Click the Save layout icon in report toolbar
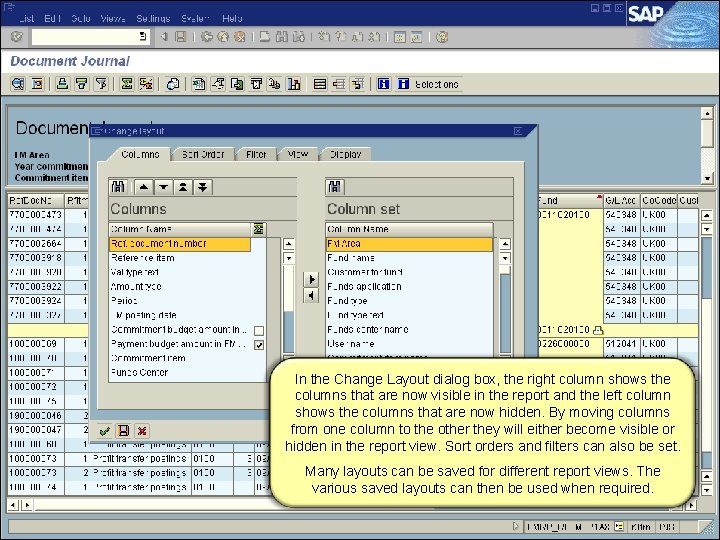 click(x=358, y=84)
